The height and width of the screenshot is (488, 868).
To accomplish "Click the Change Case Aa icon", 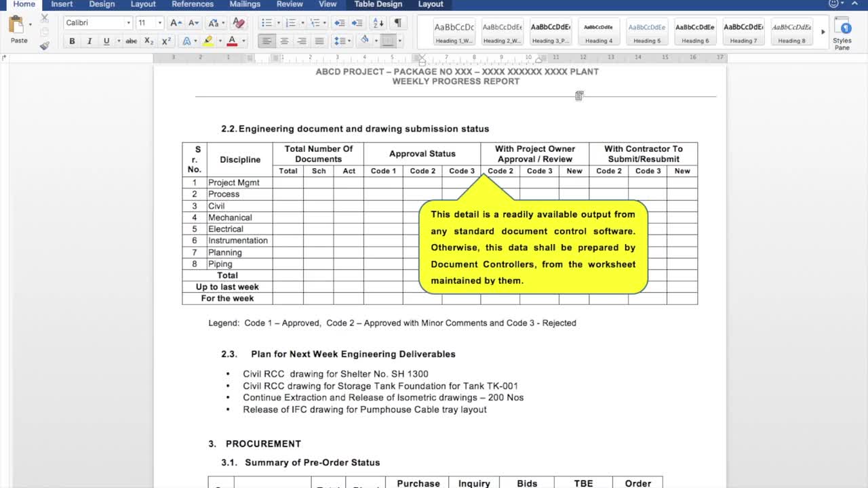I will (x=213, y=23).
